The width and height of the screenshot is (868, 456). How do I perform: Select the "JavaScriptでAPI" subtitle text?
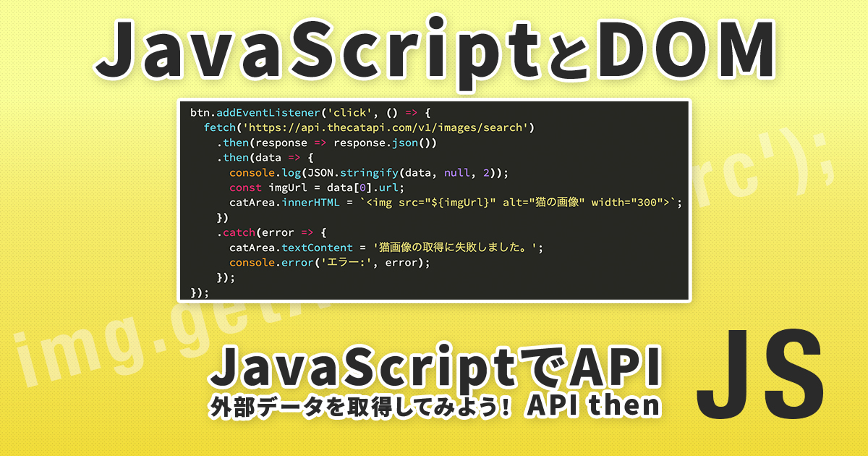coord(434,367)
